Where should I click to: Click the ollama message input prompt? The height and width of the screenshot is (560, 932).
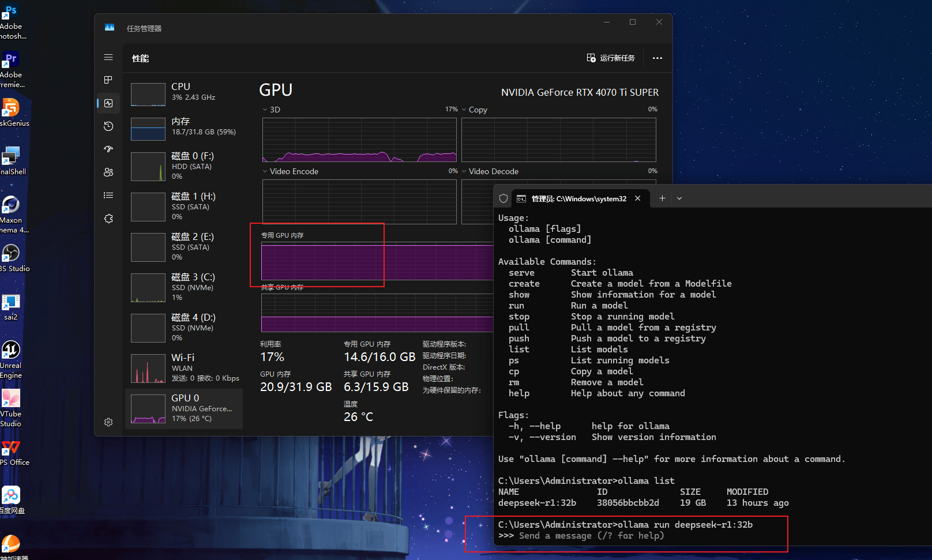click(591, 536)
